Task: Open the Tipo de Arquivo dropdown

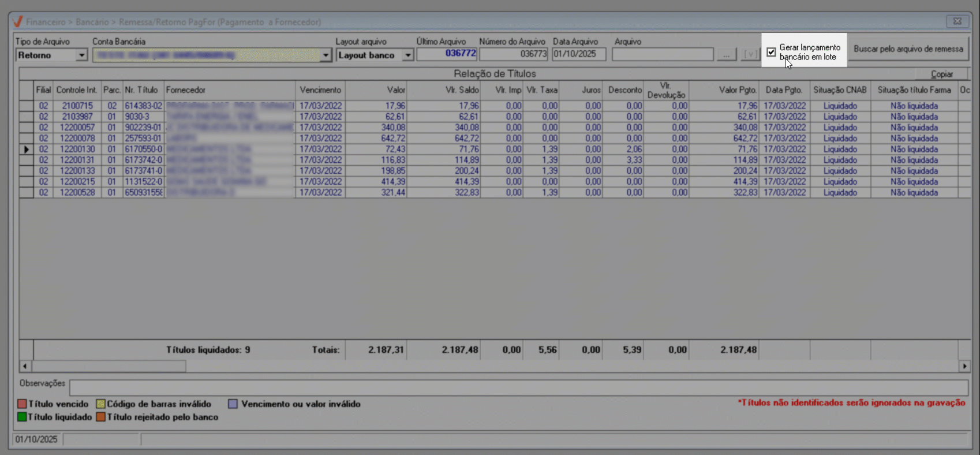Action: [81, 55]
